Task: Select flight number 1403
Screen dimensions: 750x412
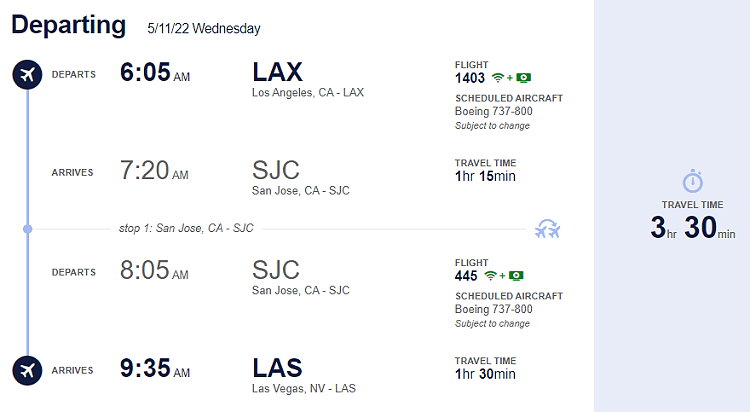Action: coord(470,78)
